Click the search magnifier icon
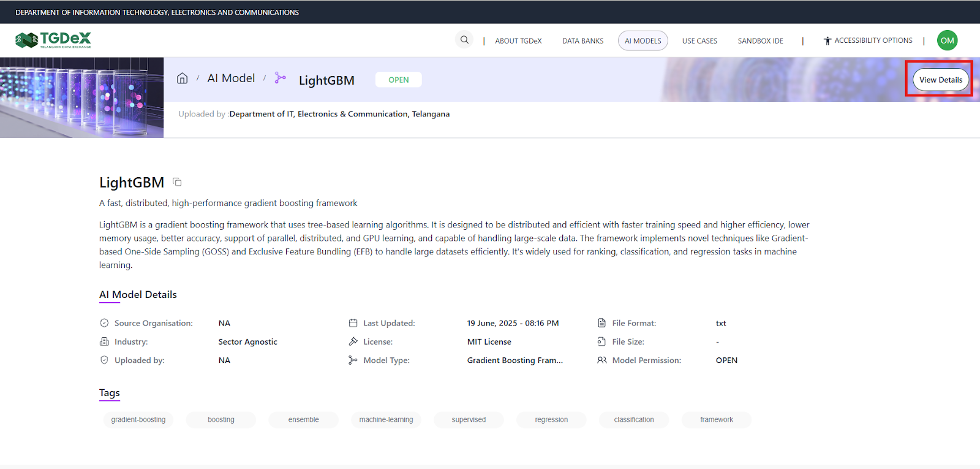980x469 pixels. (464, 40)
